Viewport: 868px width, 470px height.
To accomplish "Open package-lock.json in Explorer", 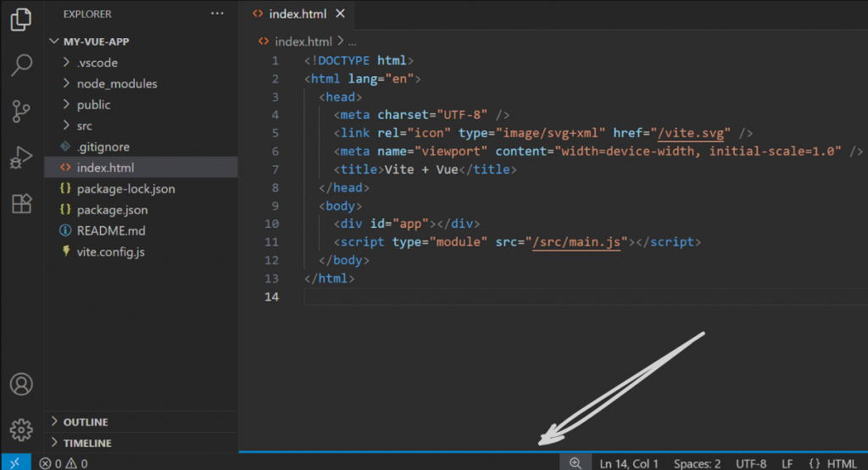I will (x=125, y=189).
